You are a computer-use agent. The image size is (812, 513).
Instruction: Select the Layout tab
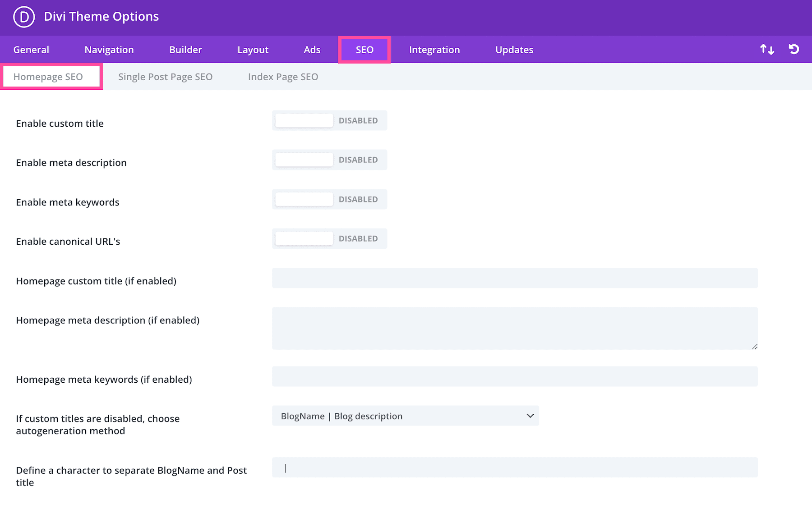[253, 50]
